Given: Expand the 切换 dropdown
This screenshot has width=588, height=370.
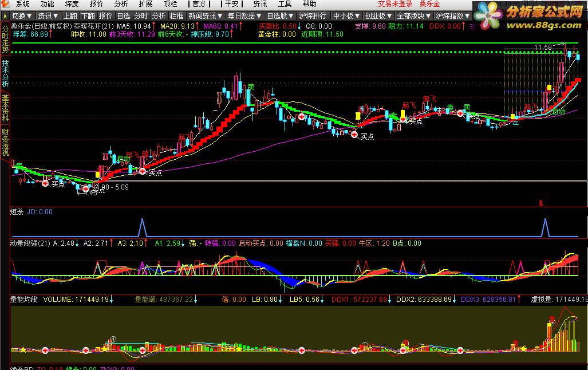Looking at the screenshot, I should 22,16.
